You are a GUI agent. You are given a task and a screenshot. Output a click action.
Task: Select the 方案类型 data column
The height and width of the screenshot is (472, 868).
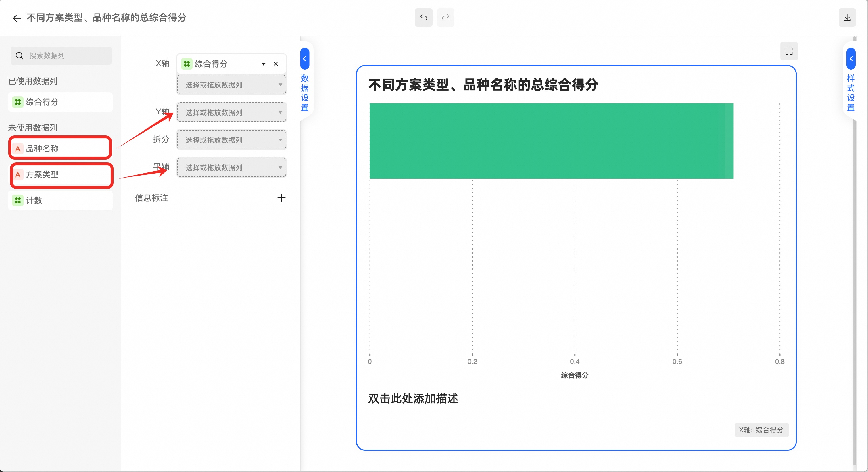tap(61, 174)
